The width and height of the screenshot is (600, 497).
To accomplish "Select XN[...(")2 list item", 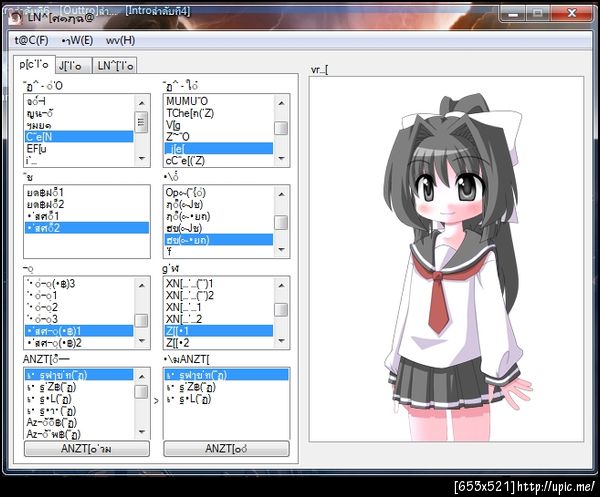I will point(219,295).
